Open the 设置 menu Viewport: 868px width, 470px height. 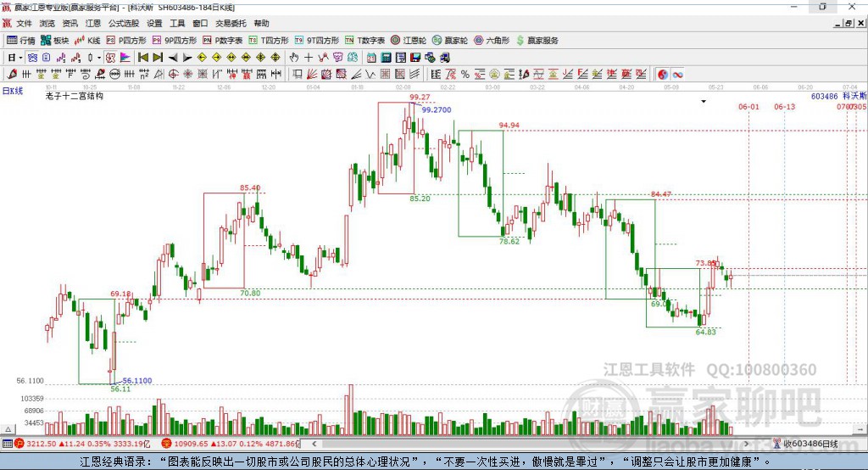pos(154,23)
